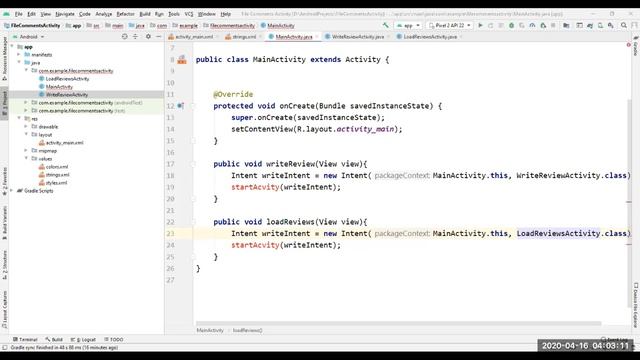Screen dimensions: 640x360
Task: Open the File menu
Action: point(19,14)
